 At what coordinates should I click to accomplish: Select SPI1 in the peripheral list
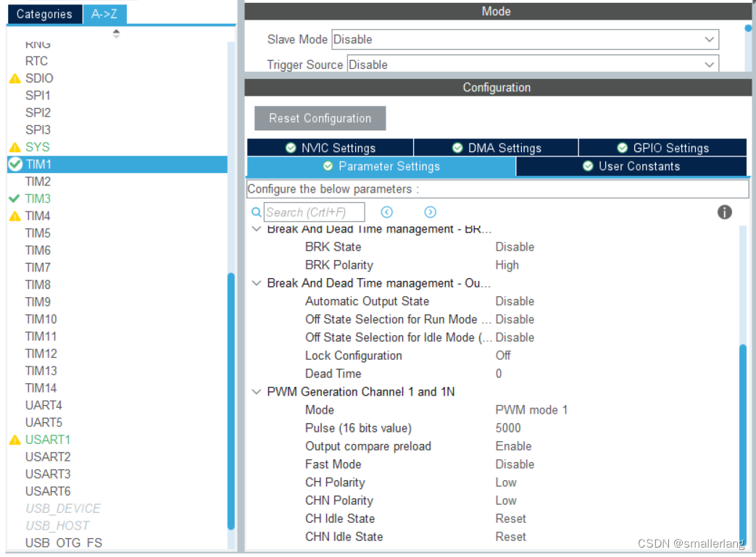click(x=38, y=96)
